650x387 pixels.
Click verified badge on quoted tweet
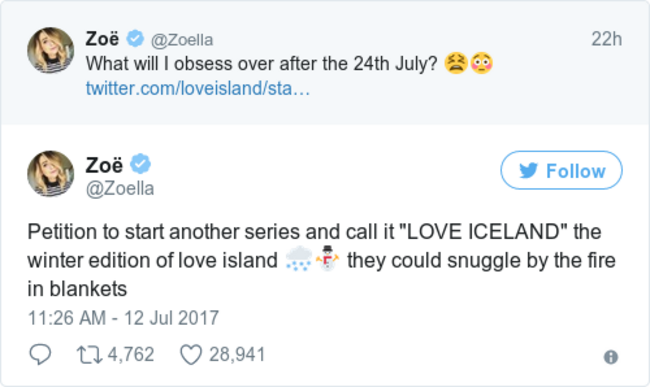click(x=135, y=39)
